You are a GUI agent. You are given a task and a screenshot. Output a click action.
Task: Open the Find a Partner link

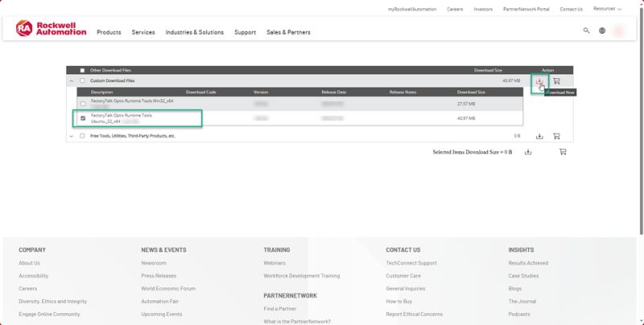(279, 309)
